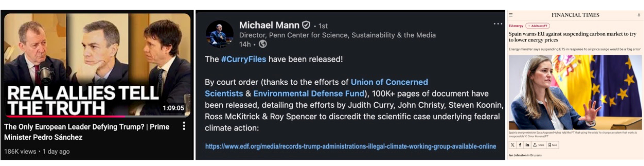Click the globe visibility icon on the post

click(263, 44)
